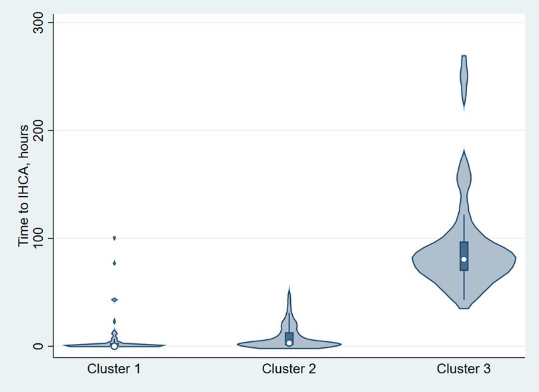Viewport: 539px width, 392px height.
Task: Click the Cluster 1 axis label
Action: point(114,369)
